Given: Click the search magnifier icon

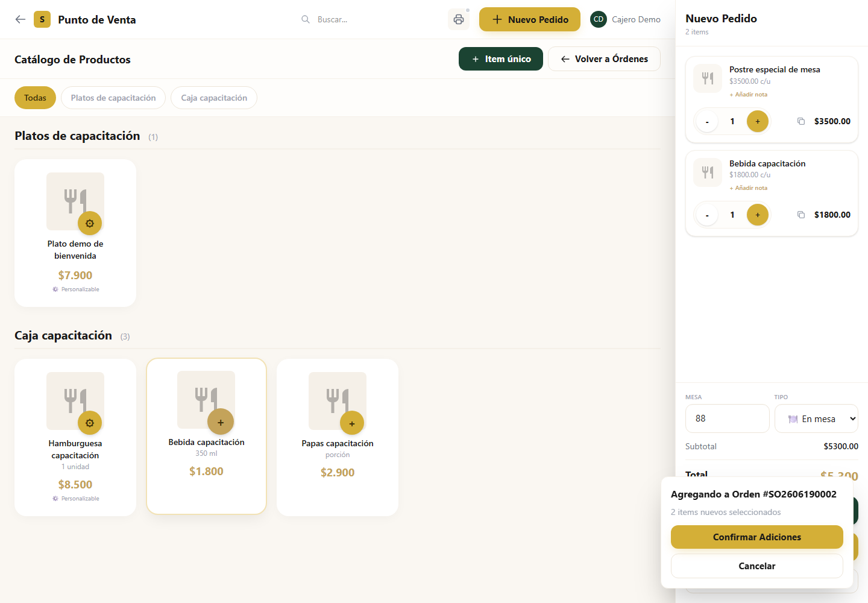Looking at the screenshot, I should (306, 19).
